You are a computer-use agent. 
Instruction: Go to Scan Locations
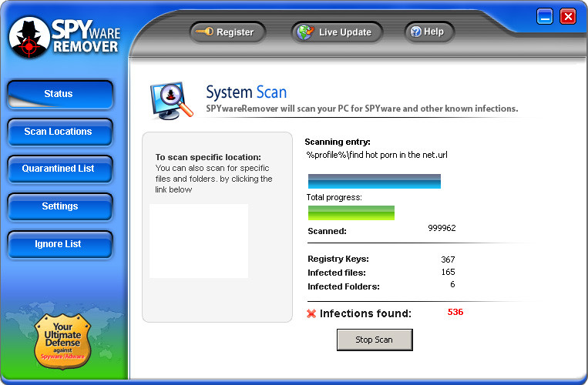(x=60, y=132)
